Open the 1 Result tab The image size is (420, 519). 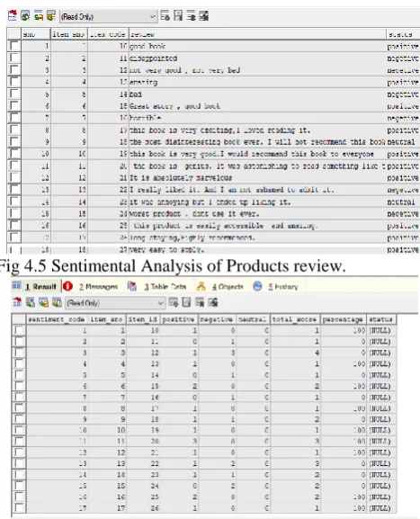tap(36, 286)
